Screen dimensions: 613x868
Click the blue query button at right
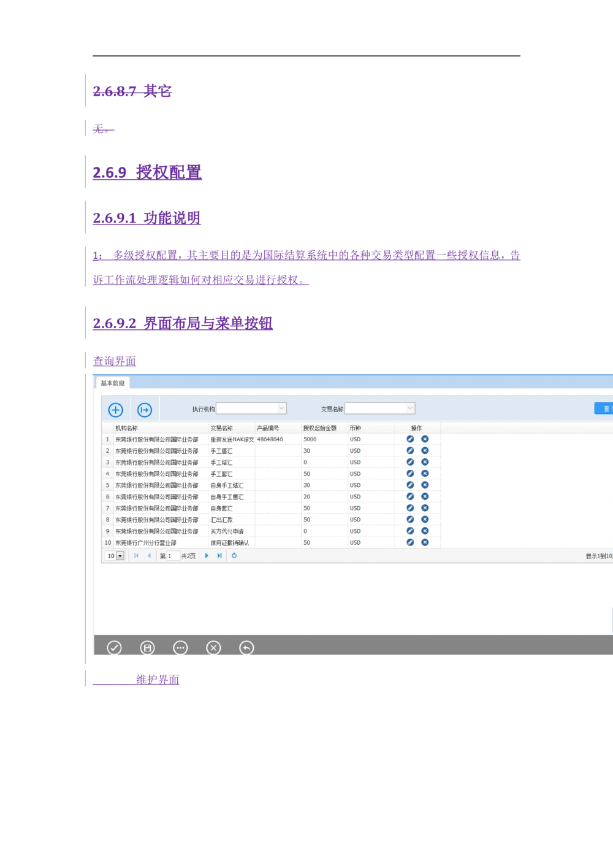coord(604,409)
